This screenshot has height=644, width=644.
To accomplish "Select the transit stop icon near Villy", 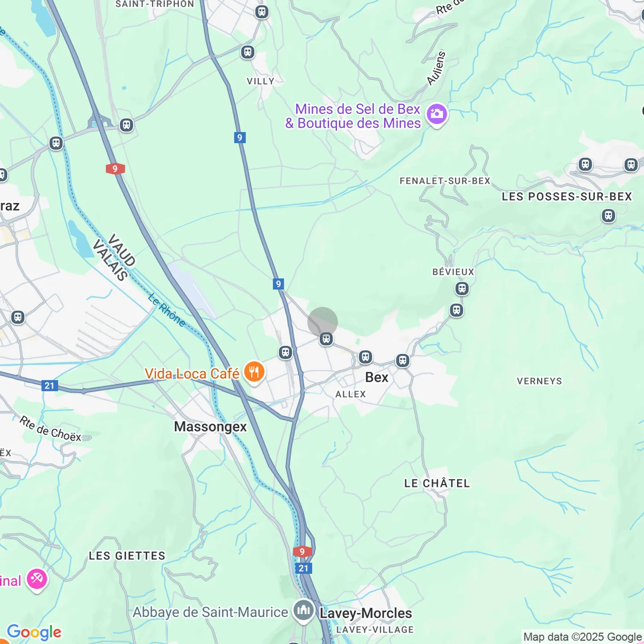I will coord(247,52).
